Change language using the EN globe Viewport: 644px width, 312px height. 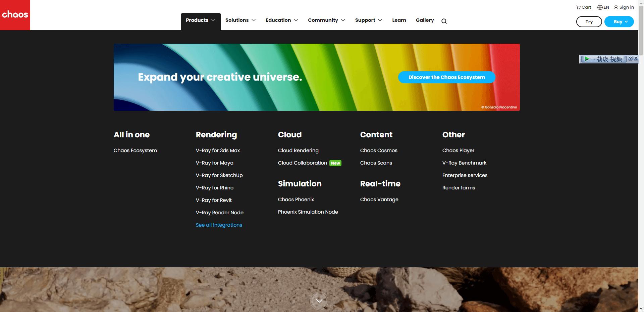click(x=603, y=7)
